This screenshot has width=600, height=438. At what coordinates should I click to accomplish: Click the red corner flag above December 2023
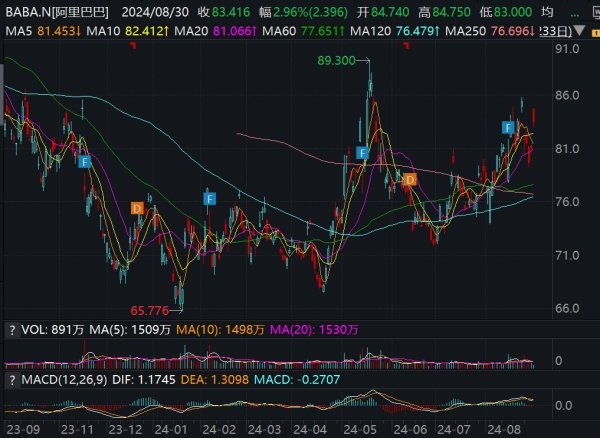133,46
